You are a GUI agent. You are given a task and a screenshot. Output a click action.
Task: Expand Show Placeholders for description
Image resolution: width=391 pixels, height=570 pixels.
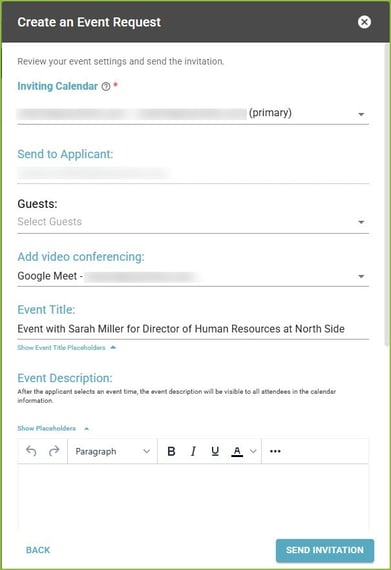[53, 429]
